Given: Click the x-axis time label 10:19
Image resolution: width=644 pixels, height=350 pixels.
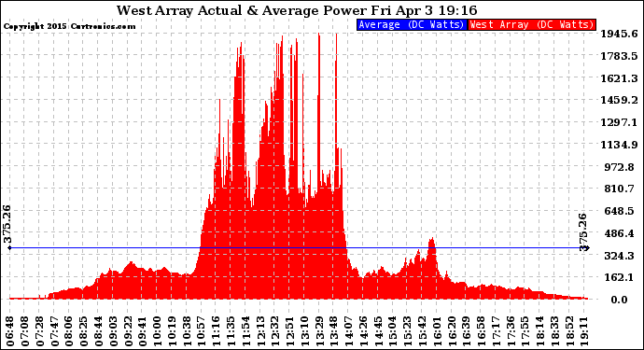Looking at the screenshot, I should pos(172,331).
